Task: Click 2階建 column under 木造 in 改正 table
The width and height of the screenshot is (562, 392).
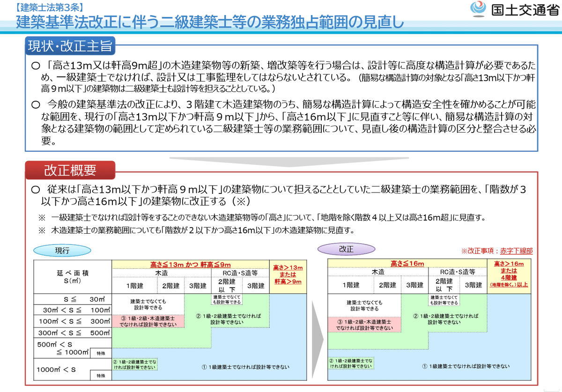Action: (387, 285)
